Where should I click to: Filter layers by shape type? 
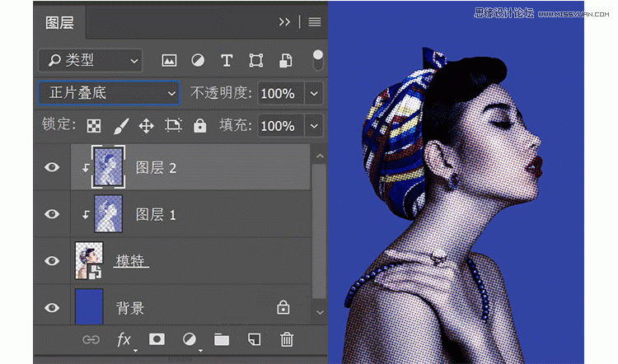pyautogui.click(x=255, y=61)
